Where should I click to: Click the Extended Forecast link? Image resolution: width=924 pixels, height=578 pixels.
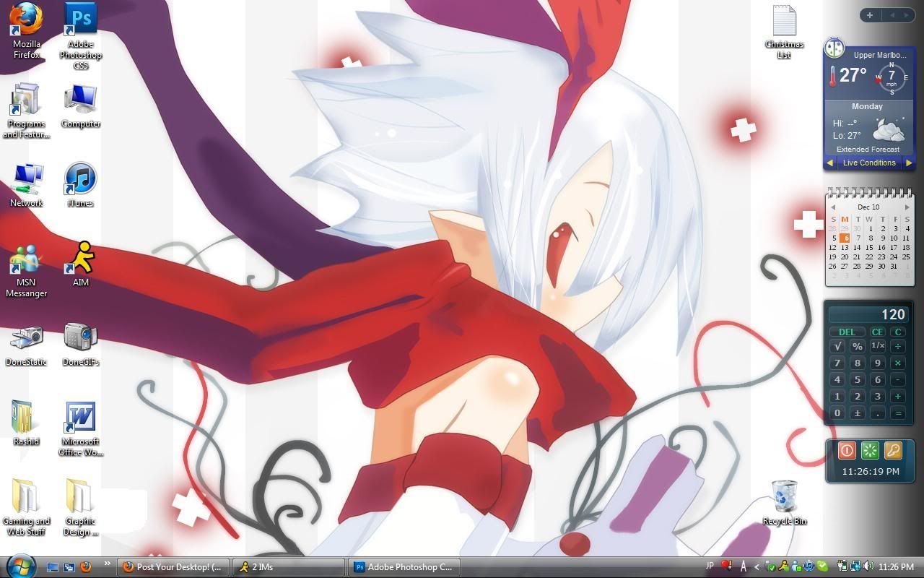pos(868,149)
